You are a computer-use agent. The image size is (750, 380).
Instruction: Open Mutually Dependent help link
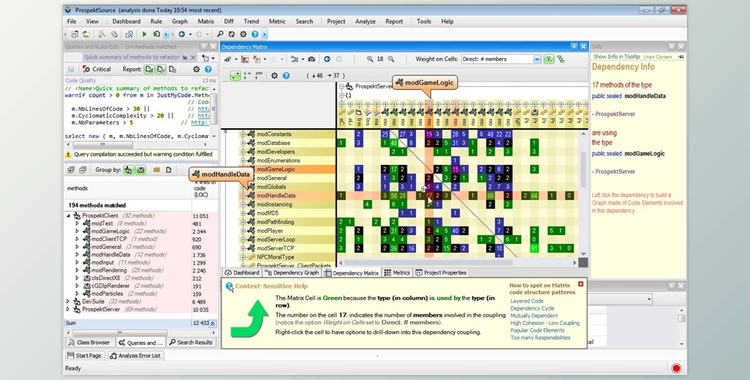pos(534,316)
